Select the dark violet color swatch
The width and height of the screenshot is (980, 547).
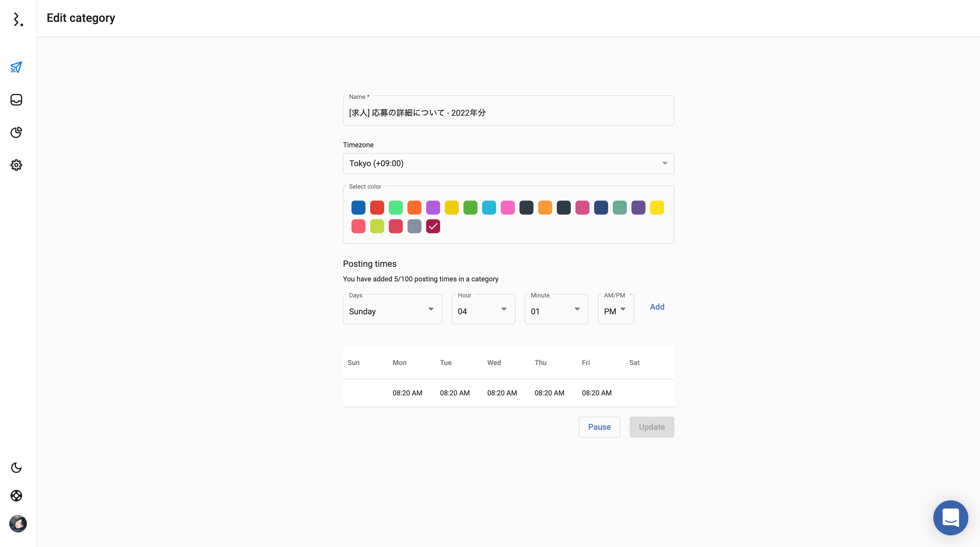coord(638,208)
